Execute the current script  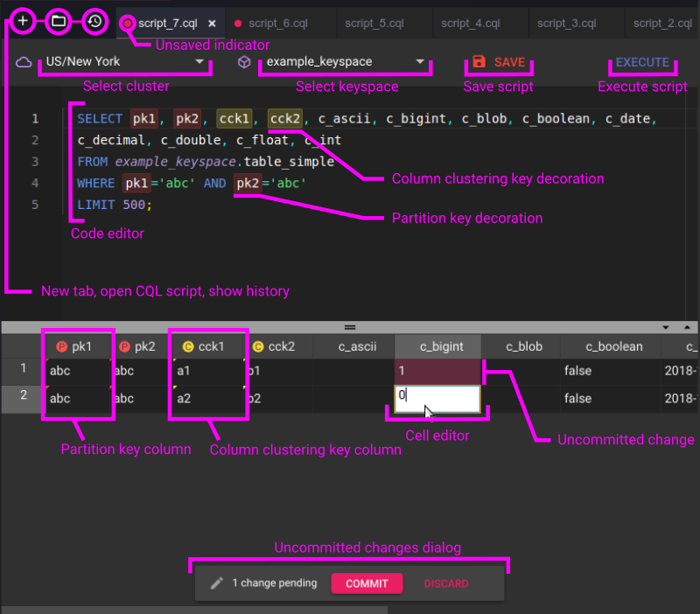643,62
